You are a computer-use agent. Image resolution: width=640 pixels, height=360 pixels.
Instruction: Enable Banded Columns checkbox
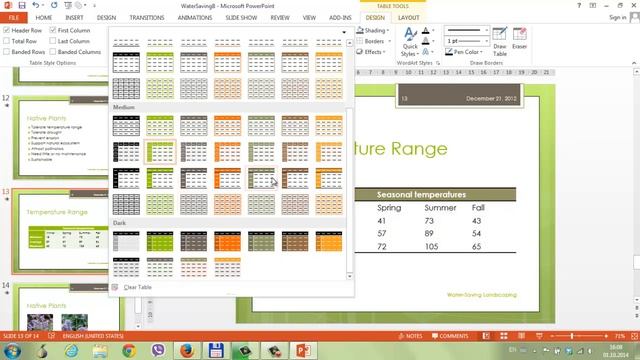pyautogui.click(x=53, y=52)
